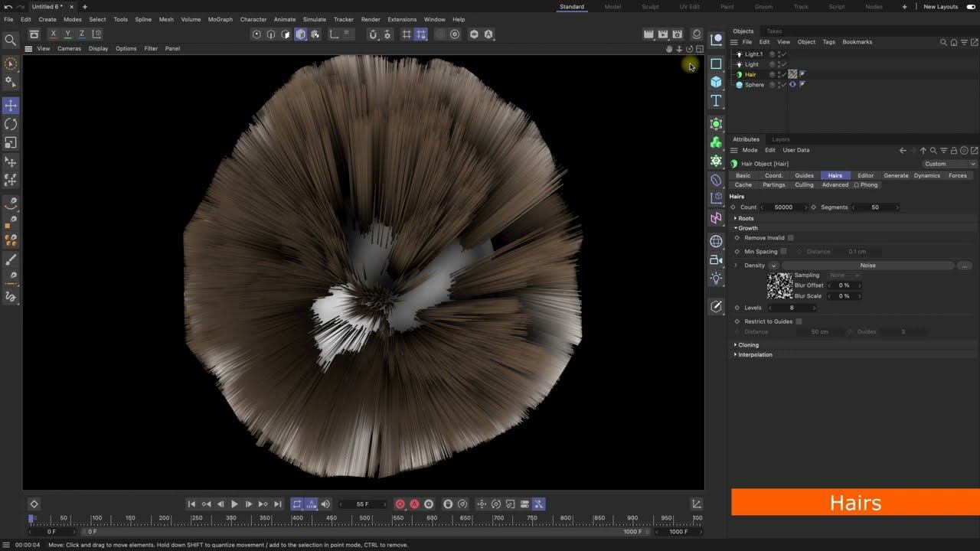Screen dimensions: 980x551
Task: Toggle the Y axis lock
Action: [x=67, y=34]
